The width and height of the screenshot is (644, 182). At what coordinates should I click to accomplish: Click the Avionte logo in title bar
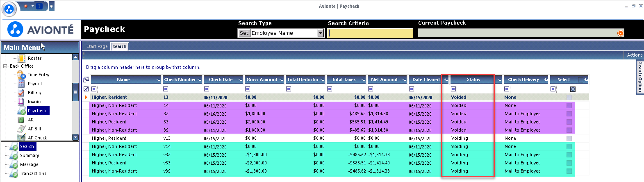tap(9, 9)
